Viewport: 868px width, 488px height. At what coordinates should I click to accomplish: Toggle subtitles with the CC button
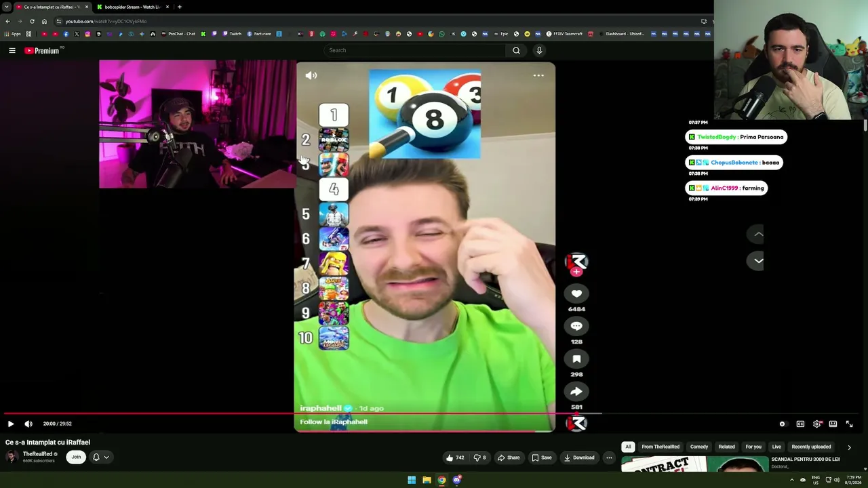click(x=800, y=424)
